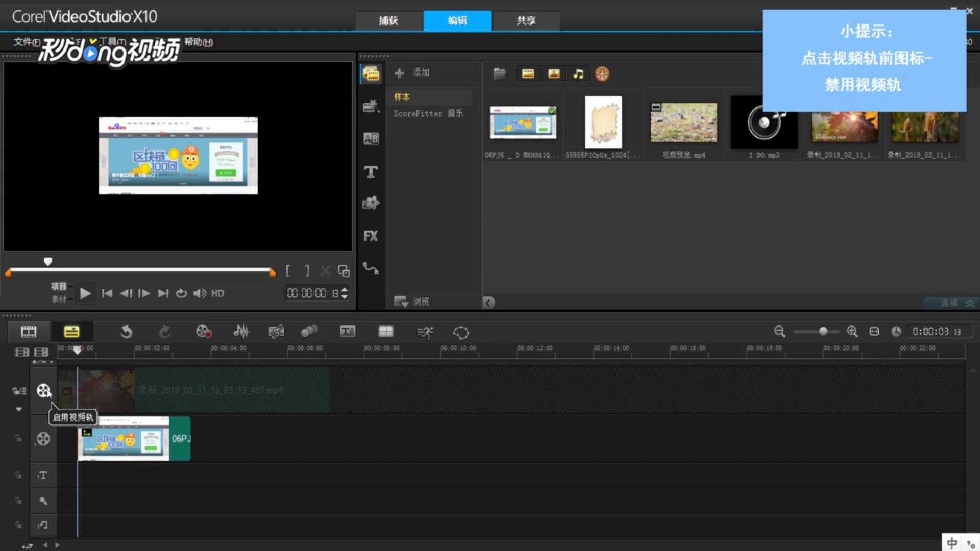Click the timeline zoom slider
Image resolution: width=980 pixels, height=551 pixels.
[823, 332]
